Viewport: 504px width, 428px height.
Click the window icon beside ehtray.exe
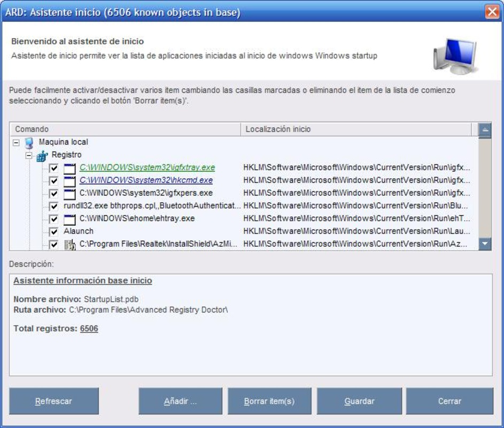click(x=69, y=219)
